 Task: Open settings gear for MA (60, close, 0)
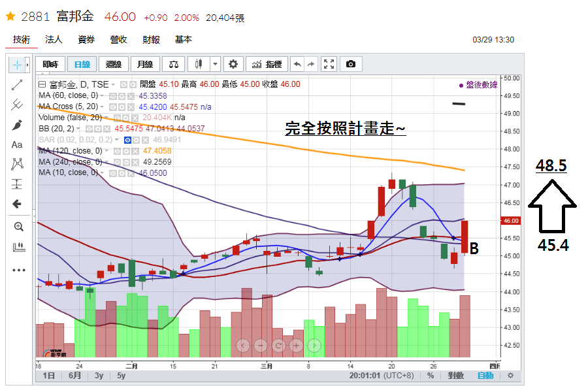pyautogui.click(x=122, y=96)
